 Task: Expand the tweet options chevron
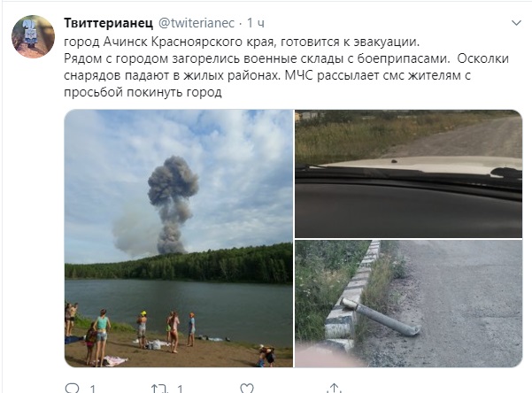(516, 23)
